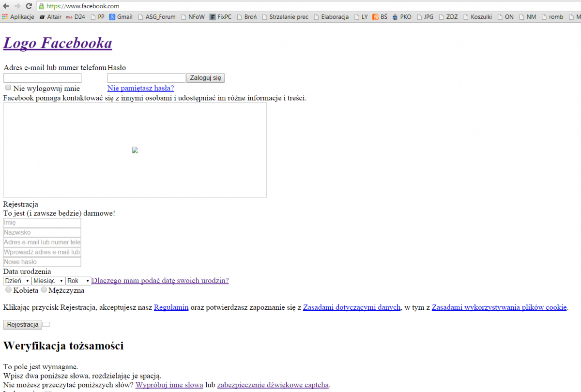Screen dimensions: 581x392
Task: Click the 'Data urodzenia' label
Action: tap(27, 271)
